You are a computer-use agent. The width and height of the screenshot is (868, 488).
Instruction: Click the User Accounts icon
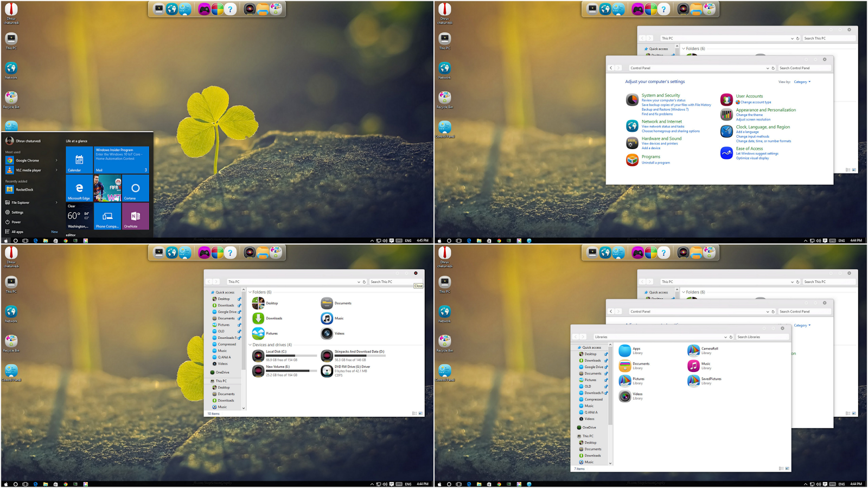[726, 100]
